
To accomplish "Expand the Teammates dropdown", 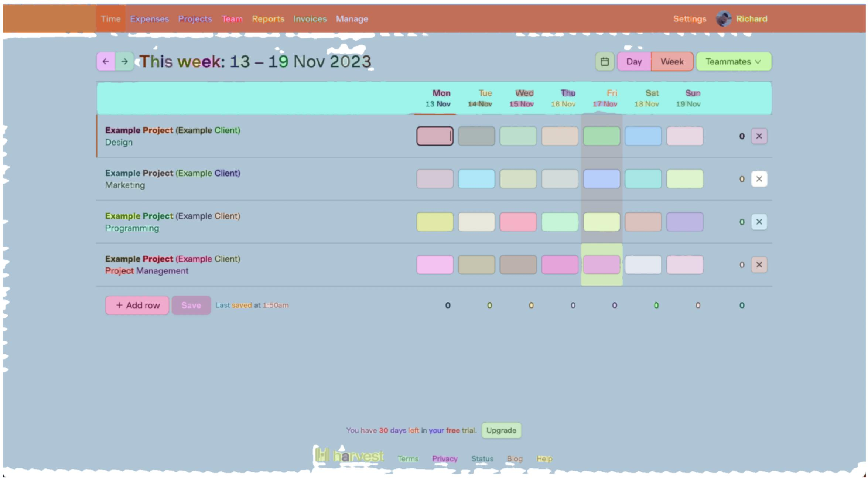I will [733, 62].
